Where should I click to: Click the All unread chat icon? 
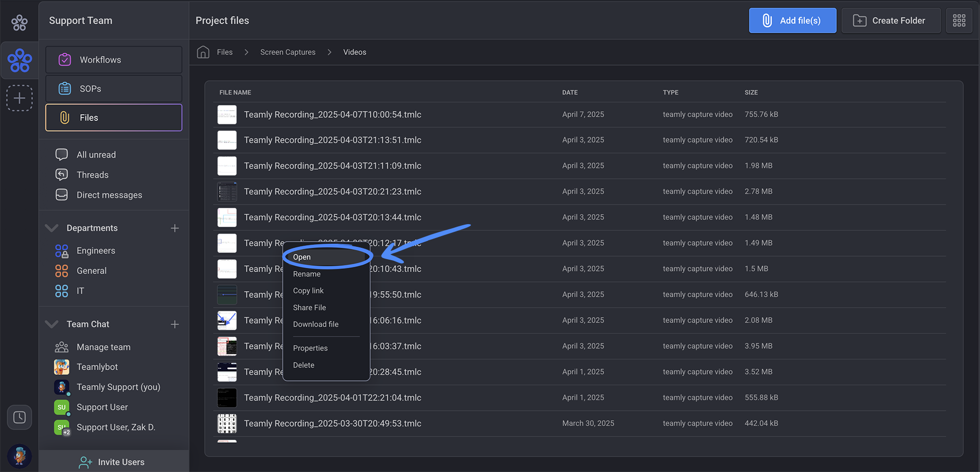pos(62,154)
